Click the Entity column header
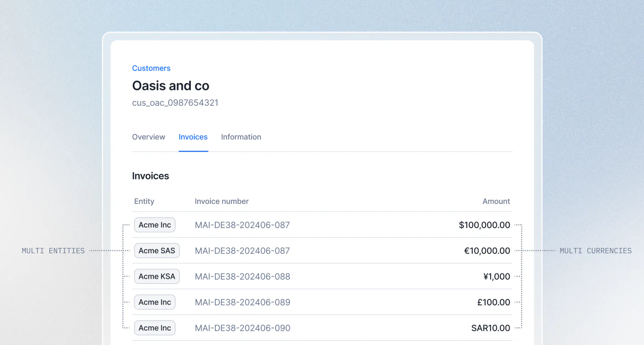 pyautogui.click(x=144, y=201)
